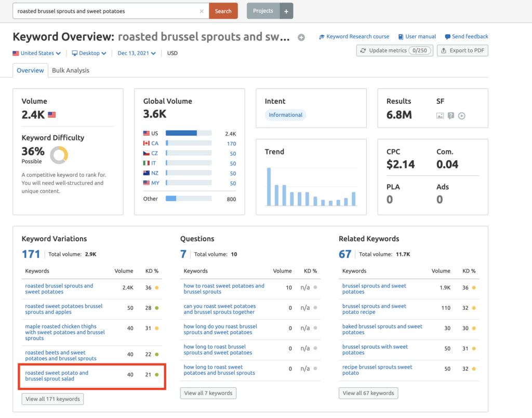Open 'recipe brussel sprouts sweet potato' link
The width and height of the screenshot is (532, 418).
377,370
